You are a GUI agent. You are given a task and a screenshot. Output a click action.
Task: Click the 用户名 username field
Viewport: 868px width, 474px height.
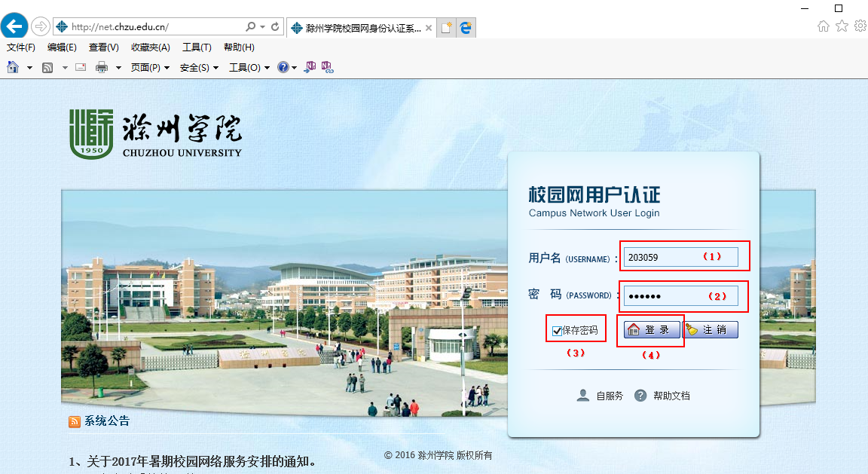tap(681, 257)
